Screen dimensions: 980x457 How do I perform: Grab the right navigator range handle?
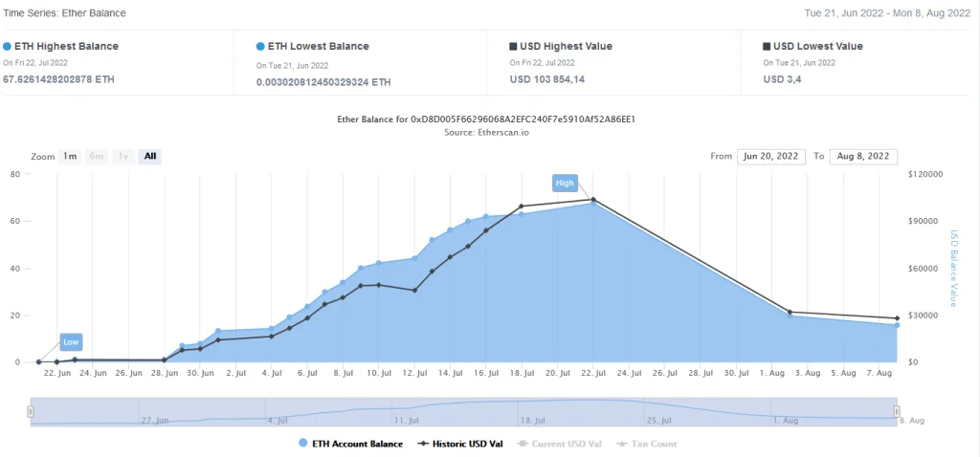click(x=897, y=411)
